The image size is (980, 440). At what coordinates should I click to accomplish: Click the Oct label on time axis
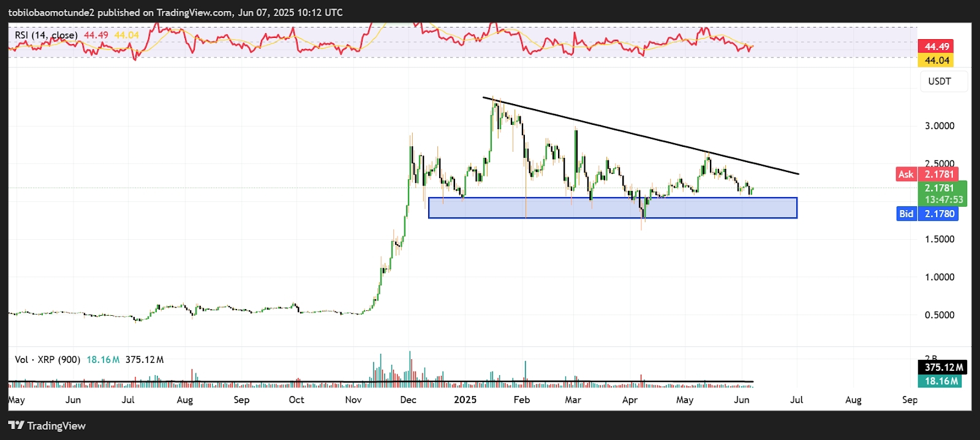coord(296,400)
